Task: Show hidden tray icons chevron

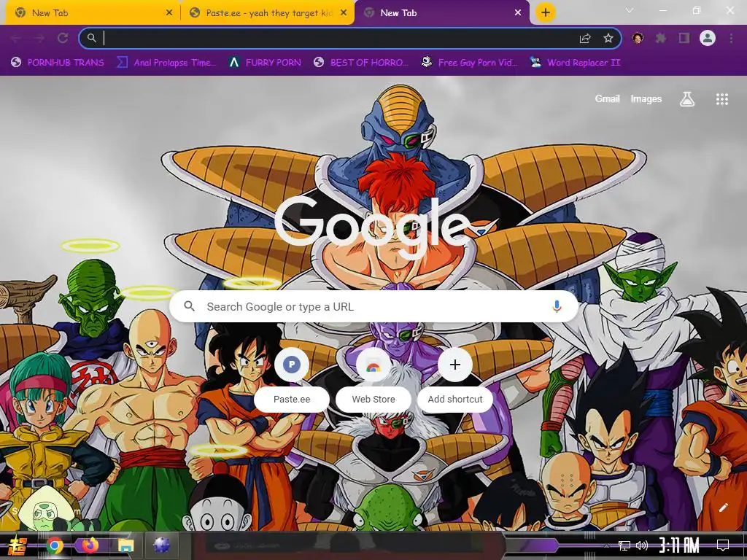Action: (606, 545)
